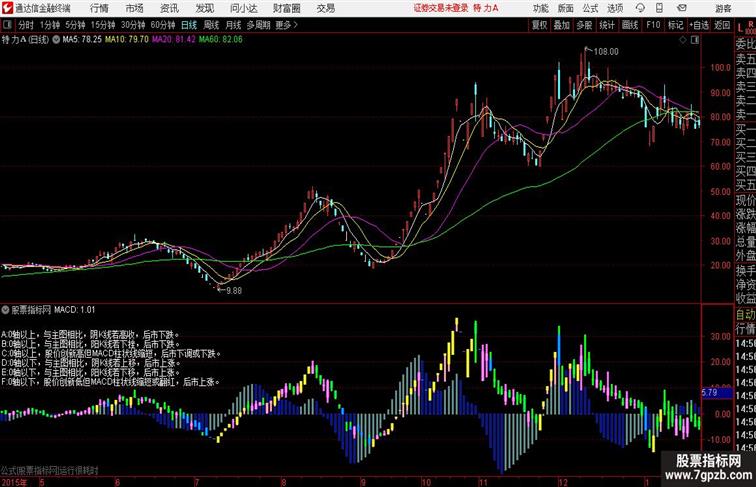Click the 9.88 low price marker
The image size is (756, 487).
[234, 291]
